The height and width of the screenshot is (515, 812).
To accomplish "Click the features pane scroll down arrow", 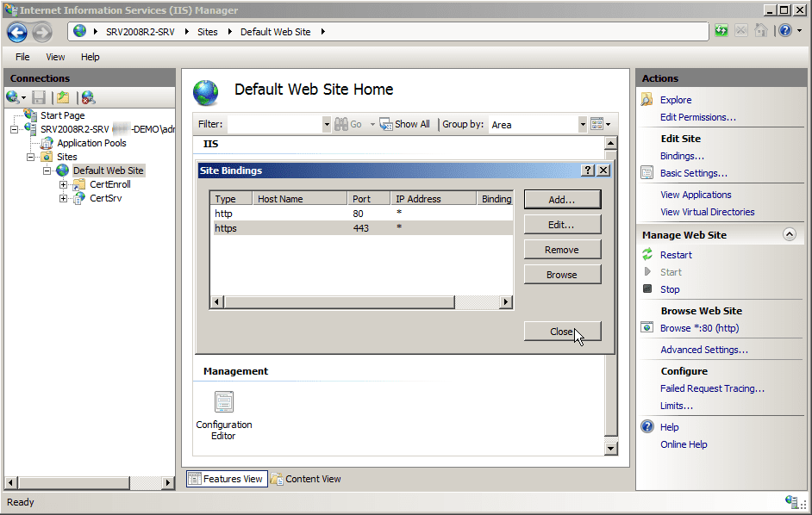I will click(610, 448).
